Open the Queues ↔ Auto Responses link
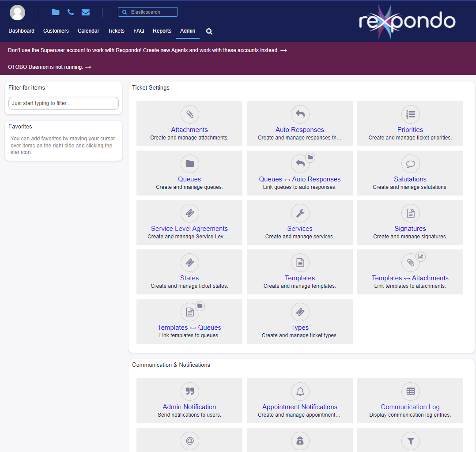 click(x=299, y=179)
